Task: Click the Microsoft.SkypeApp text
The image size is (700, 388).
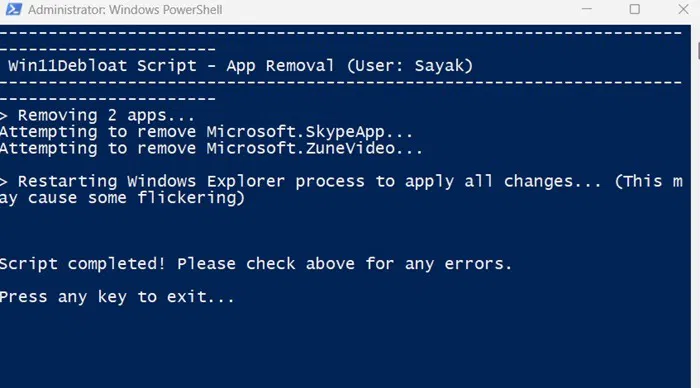Action: coord(295,132)
